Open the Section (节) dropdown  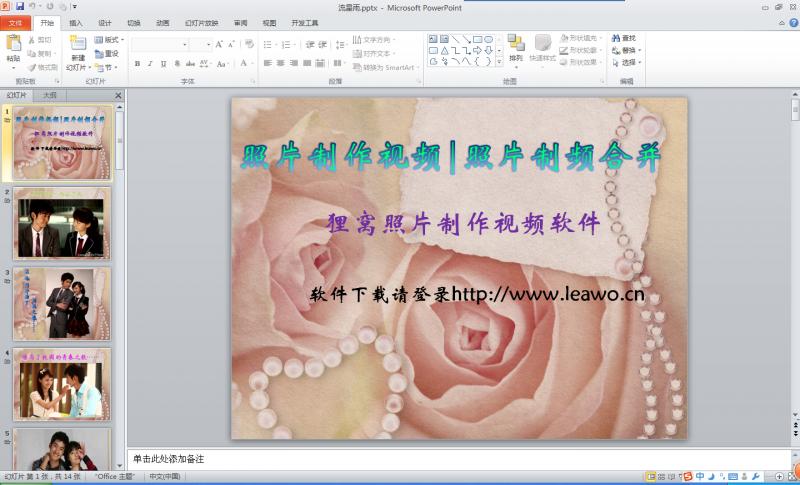click(107, 67)
